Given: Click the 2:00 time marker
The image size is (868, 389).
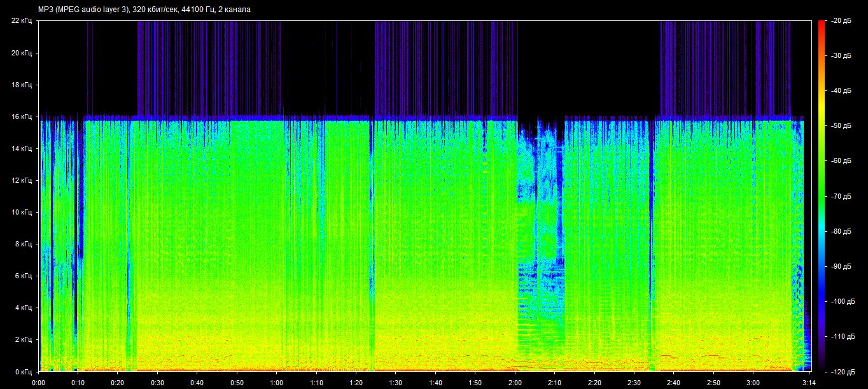Looking at the screenshot, I should [x=514, y=383].
